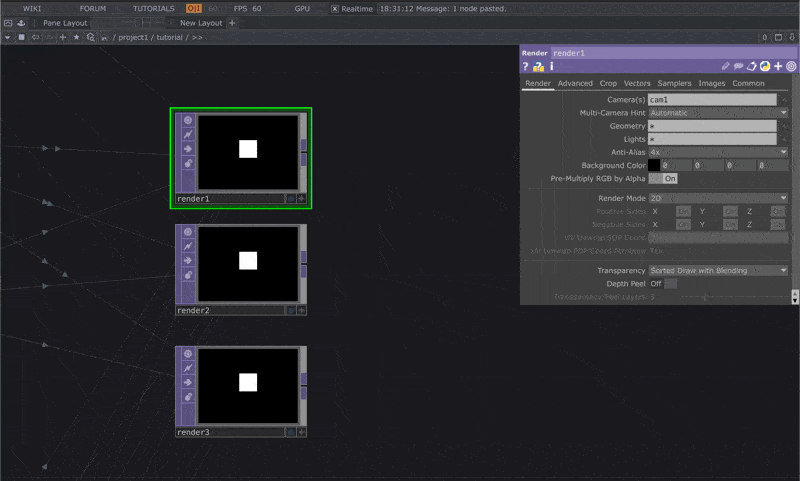Toggle the clone-immune arrow flag on render1

click(188, 149)
